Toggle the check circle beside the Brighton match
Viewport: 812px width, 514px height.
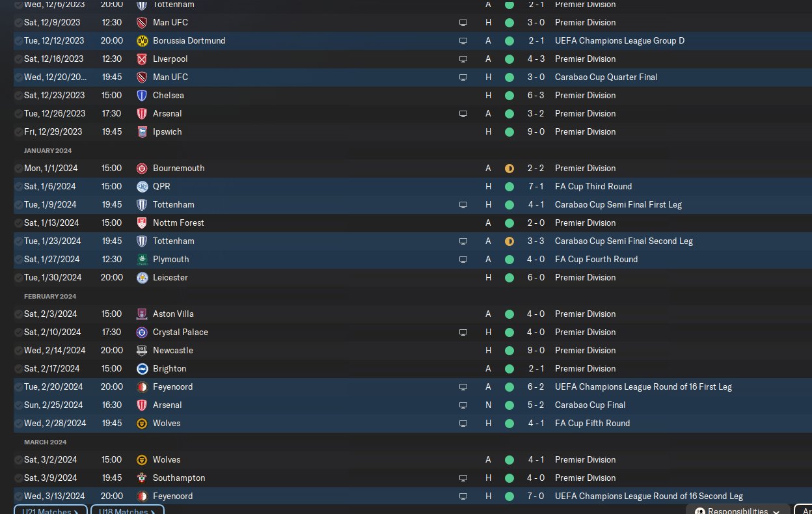pos(18,368)
